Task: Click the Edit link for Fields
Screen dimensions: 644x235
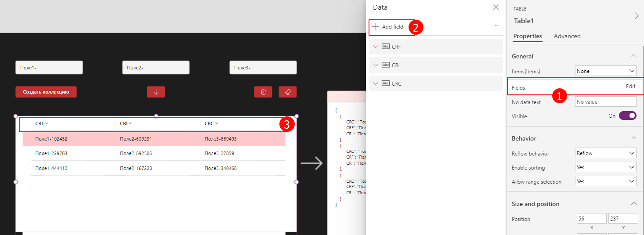Action: (x=630, y=87)
